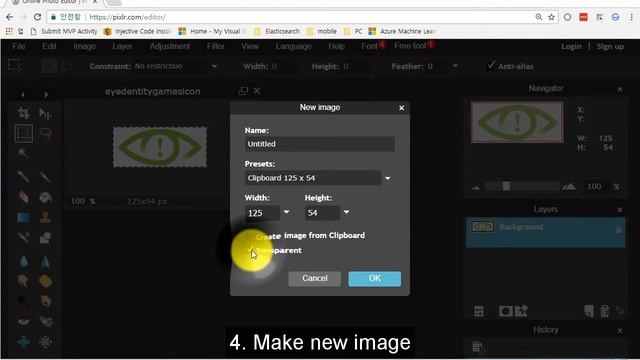Select the Eraser tool
This screenshot has width=640, height=360.
(x=23, y=197)
